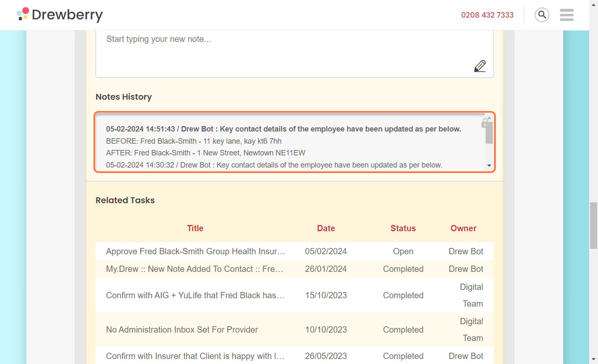Viewport: 598px width, 364px height.
Task: Sort tasks by the Title column header
Action: click(195, 228)
